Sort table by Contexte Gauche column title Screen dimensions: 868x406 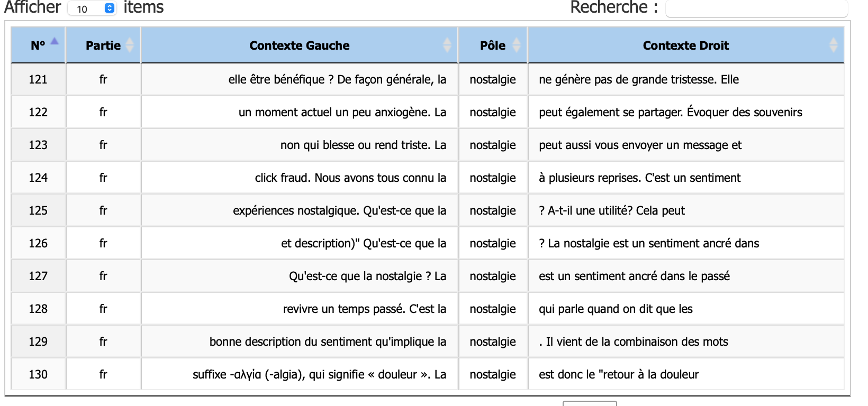coord(299,45)
